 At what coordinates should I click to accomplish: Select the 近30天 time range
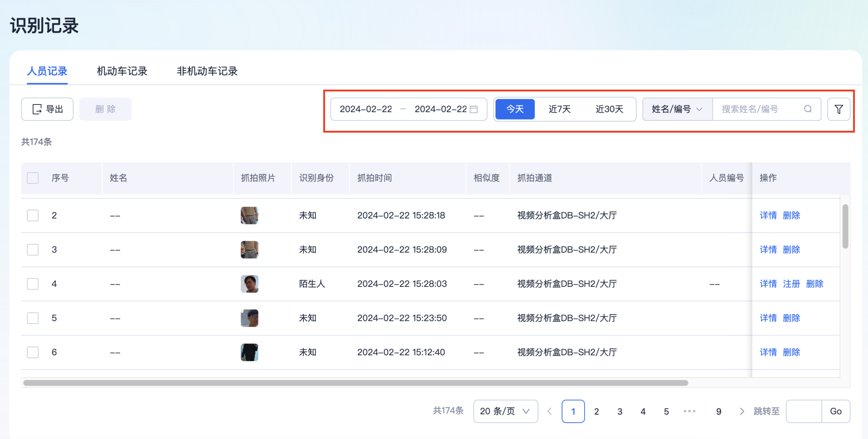click(609, 109)
